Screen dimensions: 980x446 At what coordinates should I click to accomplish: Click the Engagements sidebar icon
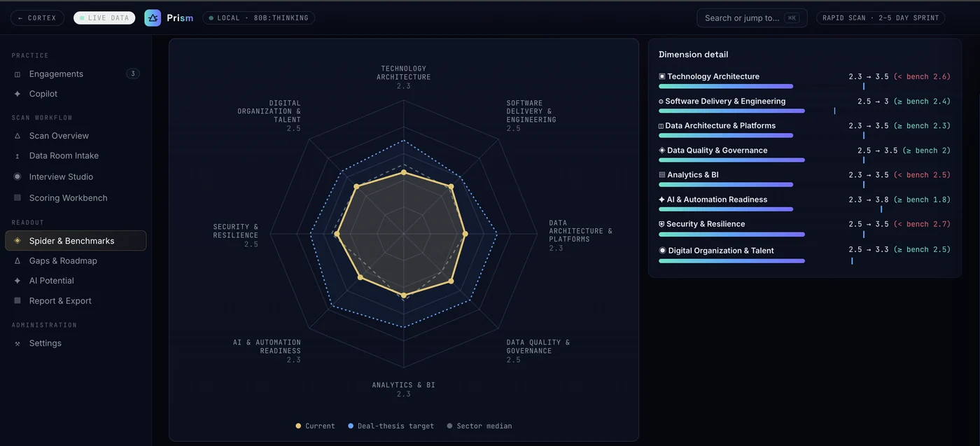pos(17,74)
